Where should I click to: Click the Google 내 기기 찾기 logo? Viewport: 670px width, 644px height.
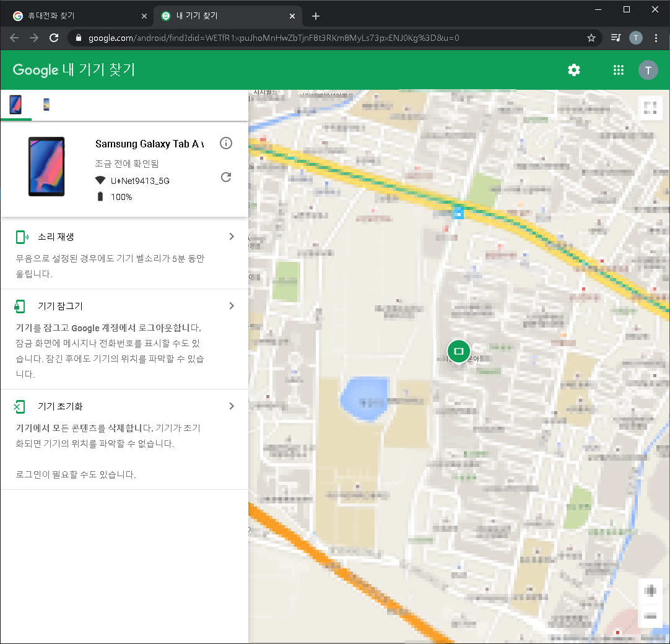(x=74, y=69)
